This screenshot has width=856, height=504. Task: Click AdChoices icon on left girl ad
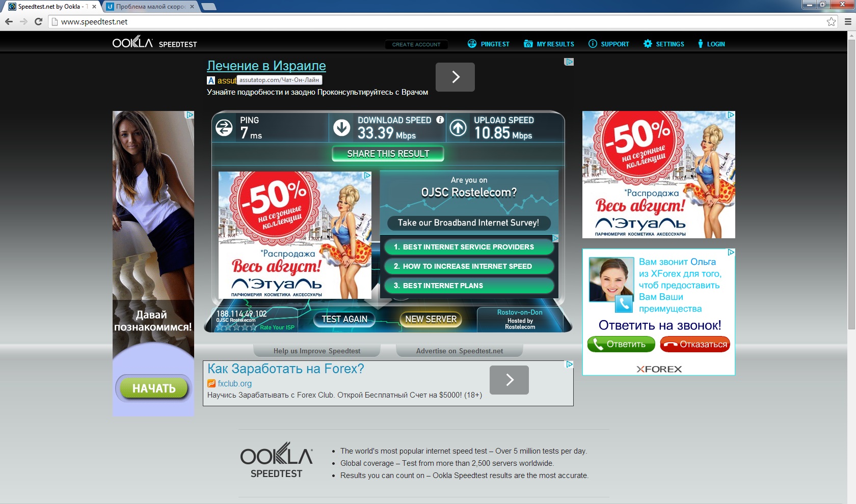[190, 115]
